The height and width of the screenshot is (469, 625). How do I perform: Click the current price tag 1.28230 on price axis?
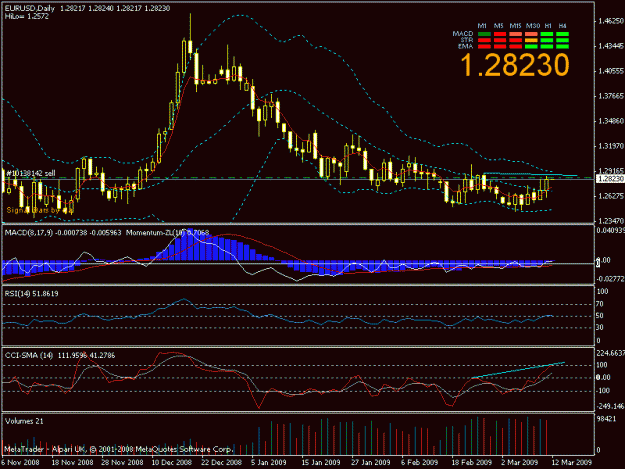coord(610,179)
